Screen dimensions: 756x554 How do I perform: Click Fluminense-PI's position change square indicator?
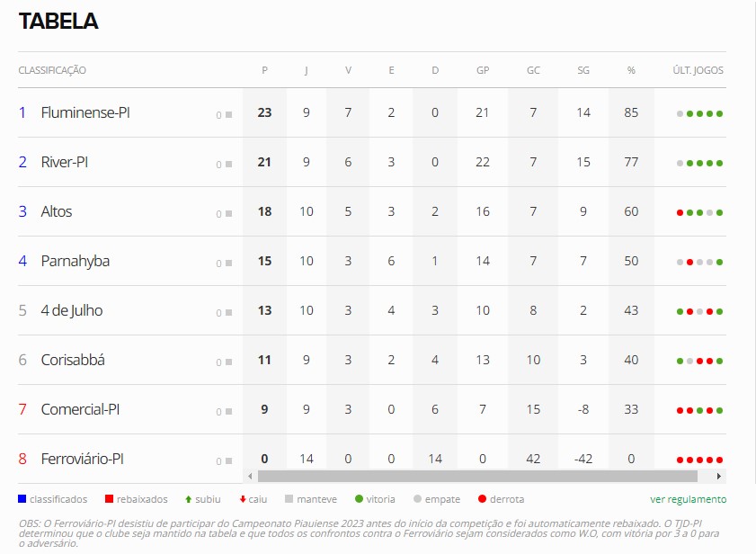tap(228, 114)
